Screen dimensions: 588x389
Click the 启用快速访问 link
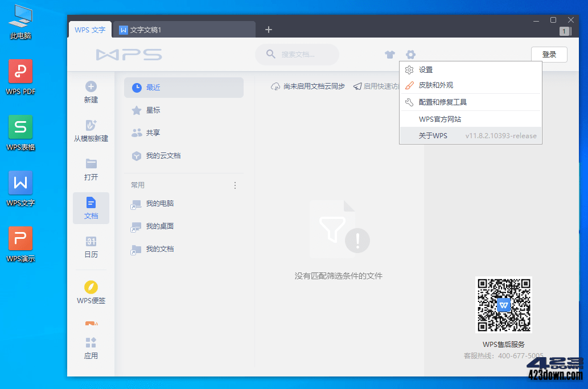[x=376, y=86]
